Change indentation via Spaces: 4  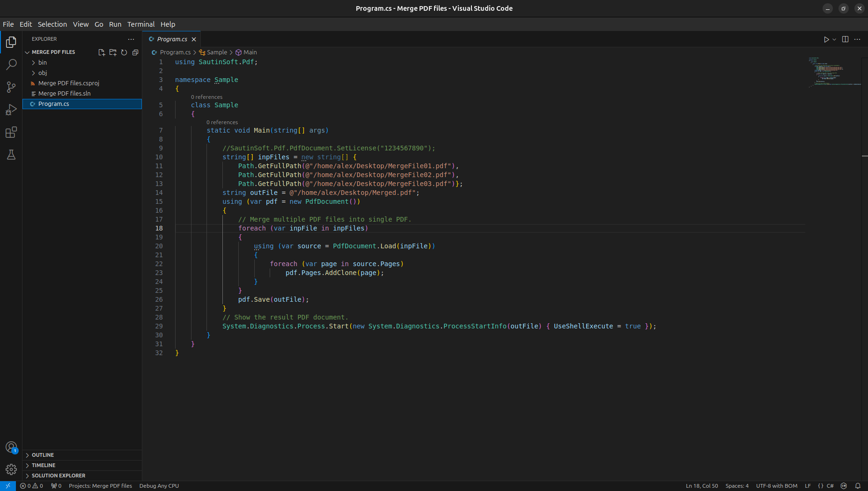click(x=737, y=486)
